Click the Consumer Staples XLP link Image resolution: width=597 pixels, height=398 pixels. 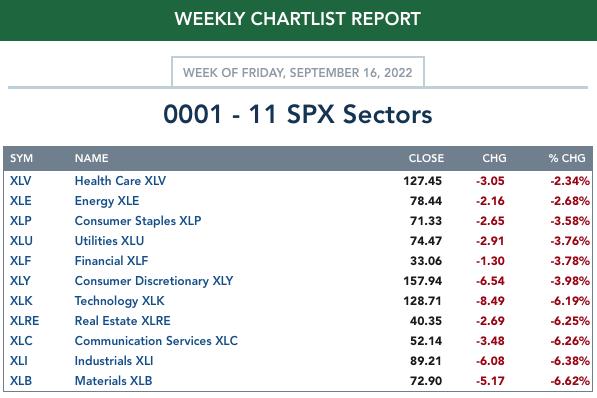pos(138,221)
